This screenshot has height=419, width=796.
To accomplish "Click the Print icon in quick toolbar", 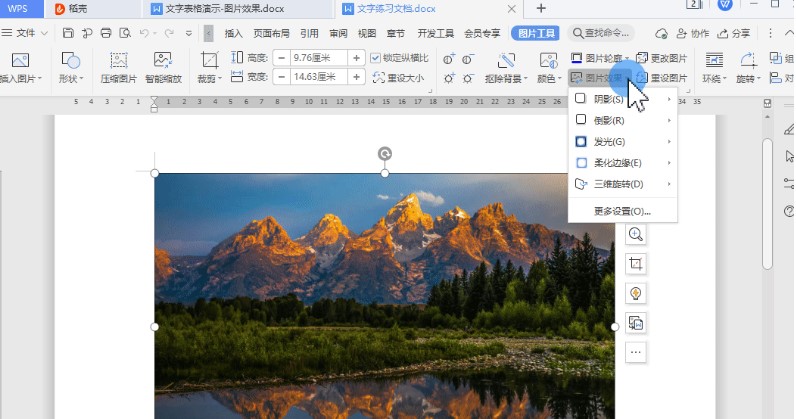I will tap(106, 33).
